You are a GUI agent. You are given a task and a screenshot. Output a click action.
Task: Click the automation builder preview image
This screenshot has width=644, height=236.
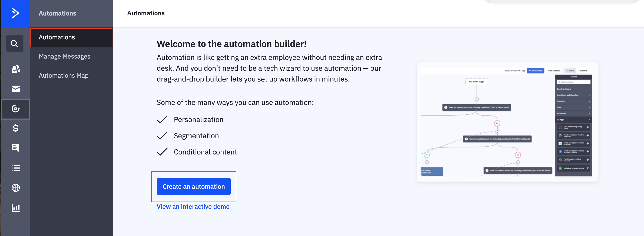507,122
